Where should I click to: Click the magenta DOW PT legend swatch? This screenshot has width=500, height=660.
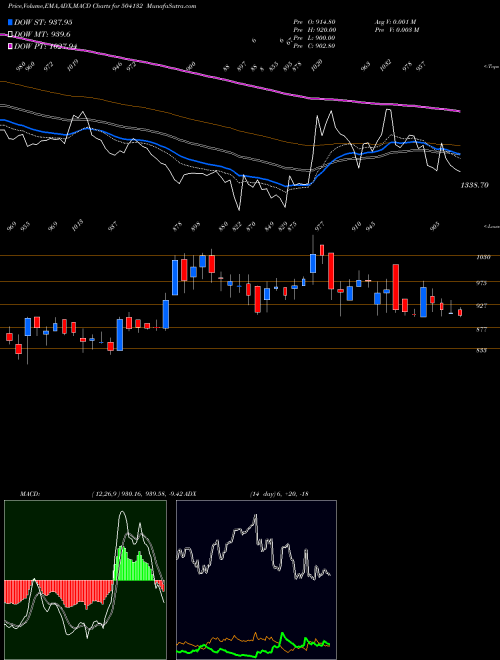(x=11, y=46)
